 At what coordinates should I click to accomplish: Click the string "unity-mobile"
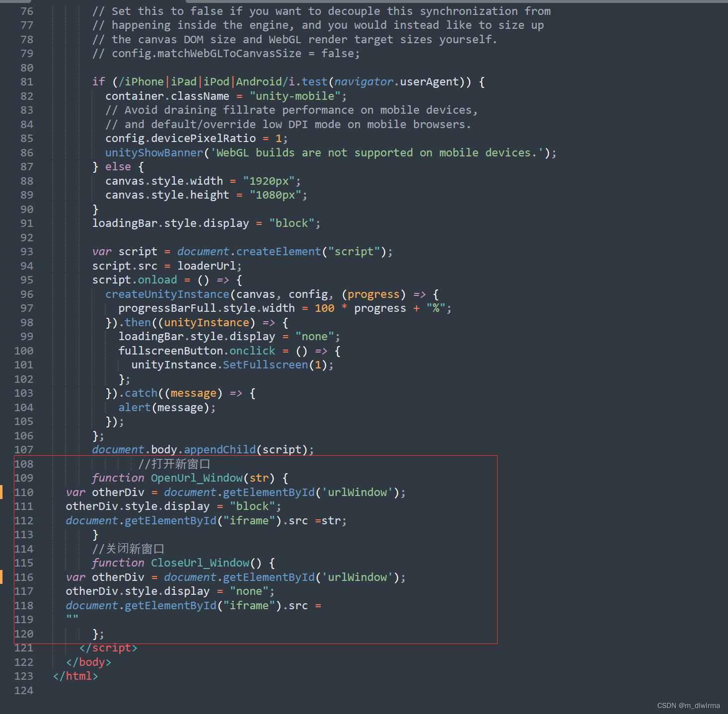click(x=295, y=96)
